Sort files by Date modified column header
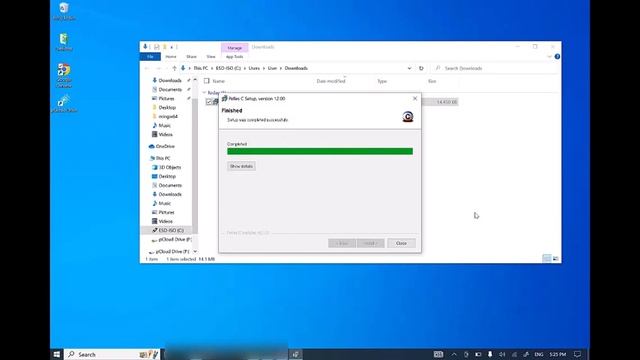Screen dimensions: 640x360 click(x=331, y=81)
